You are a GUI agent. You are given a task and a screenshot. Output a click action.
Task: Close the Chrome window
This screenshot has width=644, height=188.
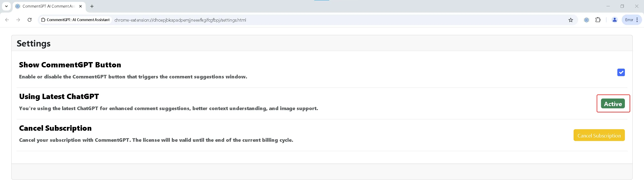coord(637,6)
